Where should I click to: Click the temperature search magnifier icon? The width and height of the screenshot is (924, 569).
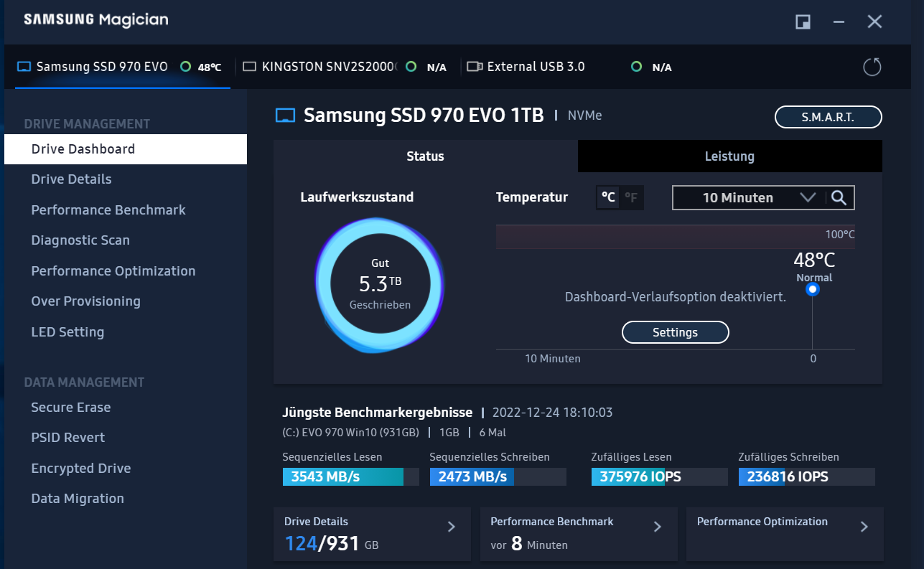(839, 197)
